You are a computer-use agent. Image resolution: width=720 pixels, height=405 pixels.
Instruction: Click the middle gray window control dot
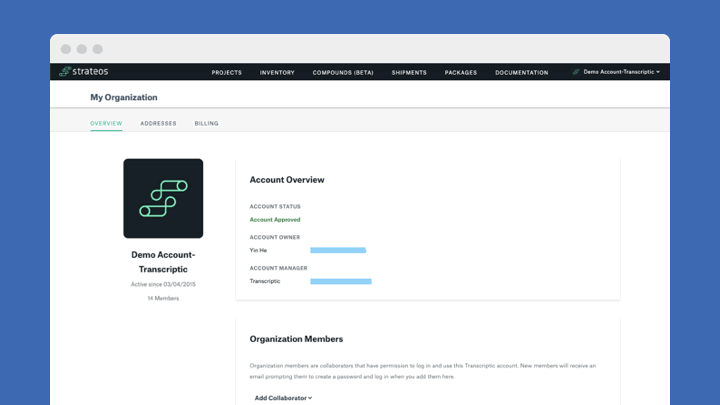82,49
